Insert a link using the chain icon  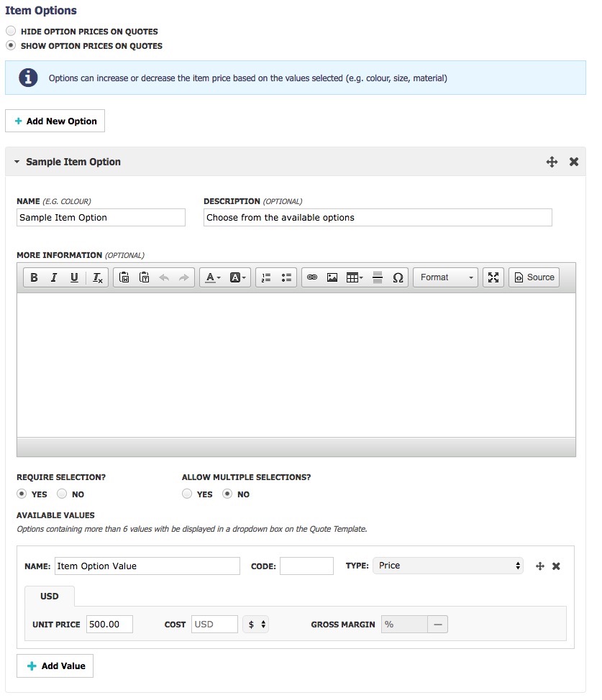pyautogui.click(x=312, y=277)
